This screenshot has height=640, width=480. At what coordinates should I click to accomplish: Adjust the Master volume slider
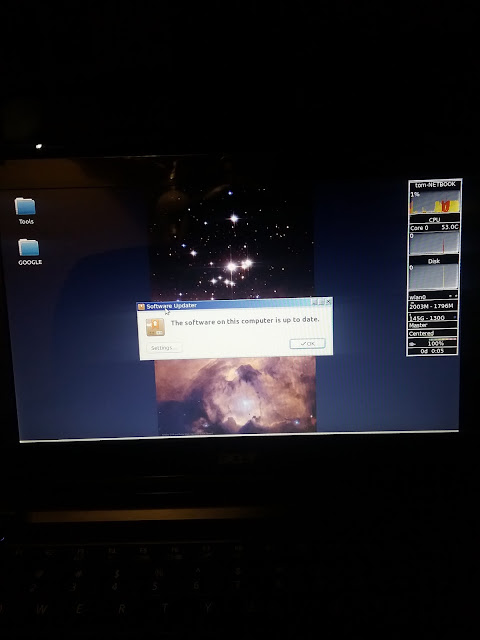click(433, 325)
